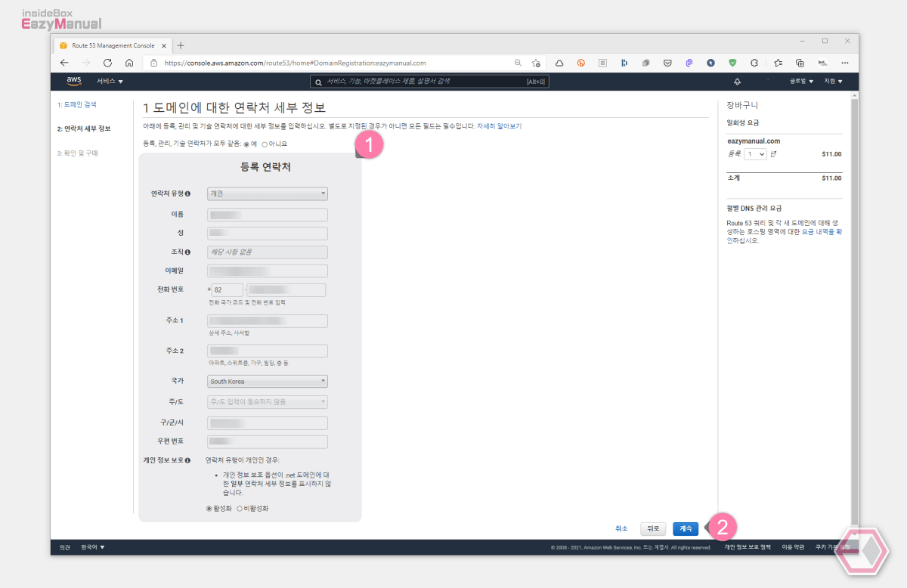
Task: Open AWS notifications bell
Action: pyautogui.click(x=737, y=81)
